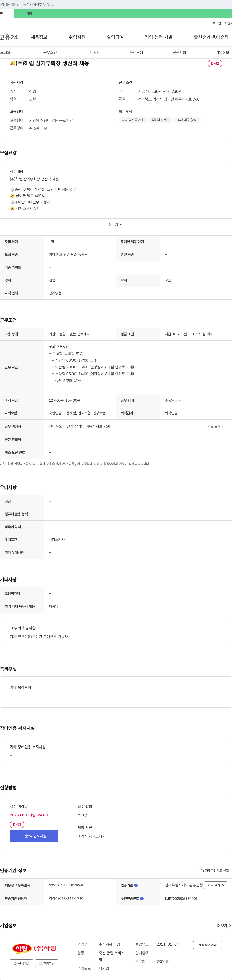Image resolution: width=232 pixels, height=980 pixels.
Task: Click 근로자수 value 2300명
Action: click(x=163, y=961)
